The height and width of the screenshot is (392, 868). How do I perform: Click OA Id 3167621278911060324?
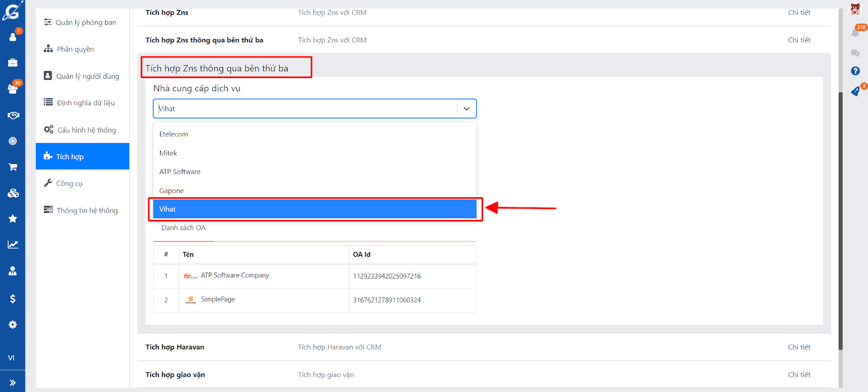[x=387, y=300]
